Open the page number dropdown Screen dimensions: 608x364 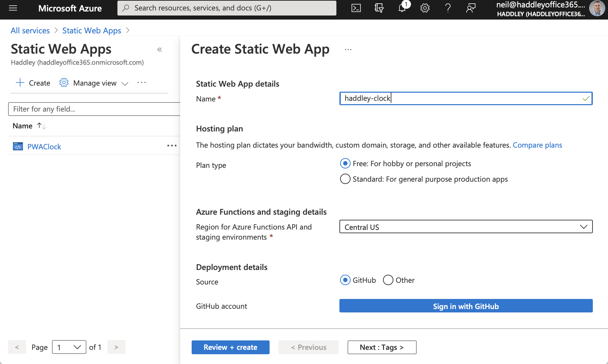pos(69,347)
